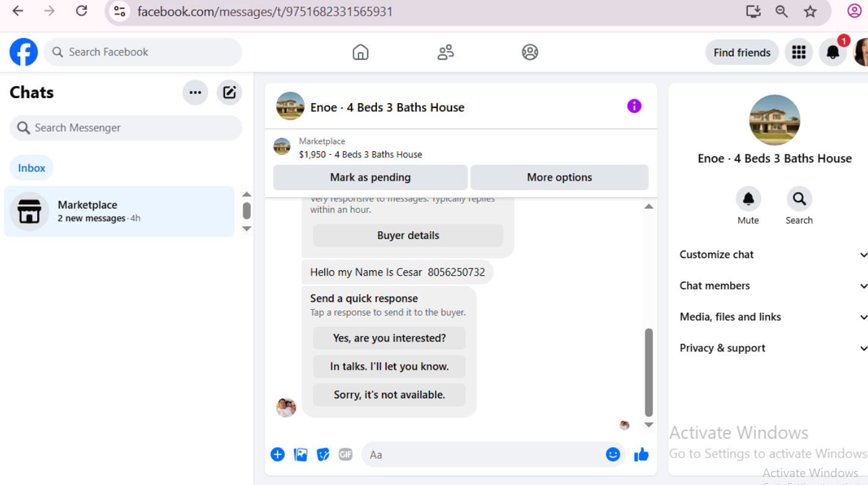Image resolution: width=868 pixels, height=485 pixels.
Task: Mute the conversation with bell icon
Action: (748, 199)
